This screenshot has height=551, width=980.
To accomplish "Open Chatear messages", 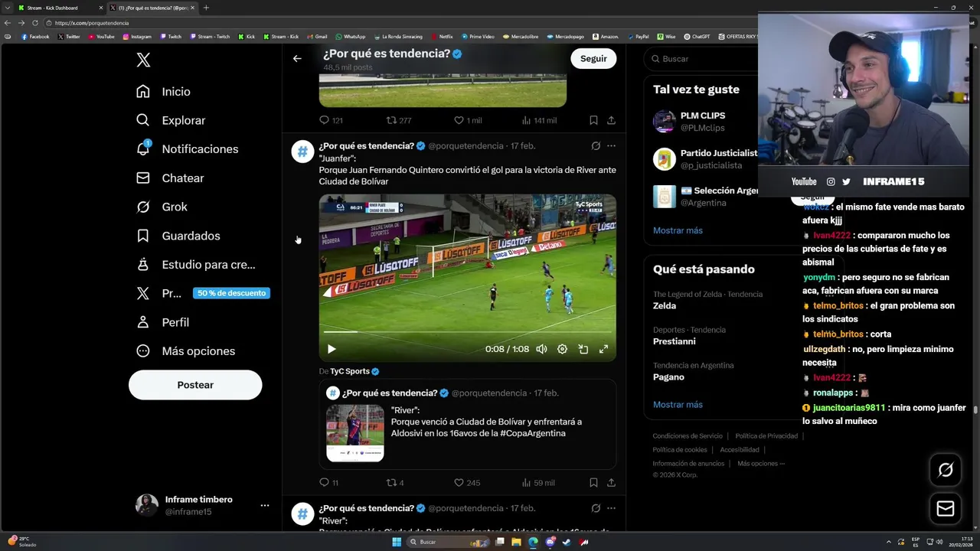I will 170,178.
